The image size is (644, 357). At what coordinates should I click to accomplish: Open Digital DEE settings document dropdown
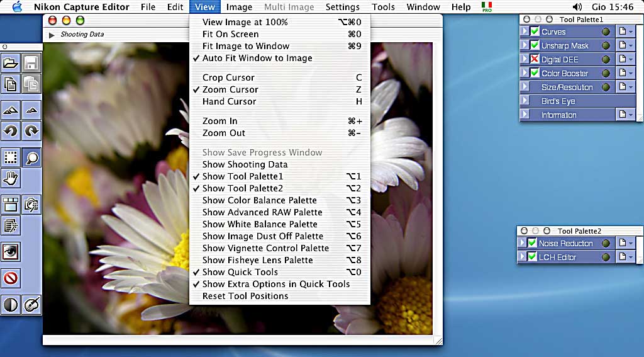coord(626,60)
